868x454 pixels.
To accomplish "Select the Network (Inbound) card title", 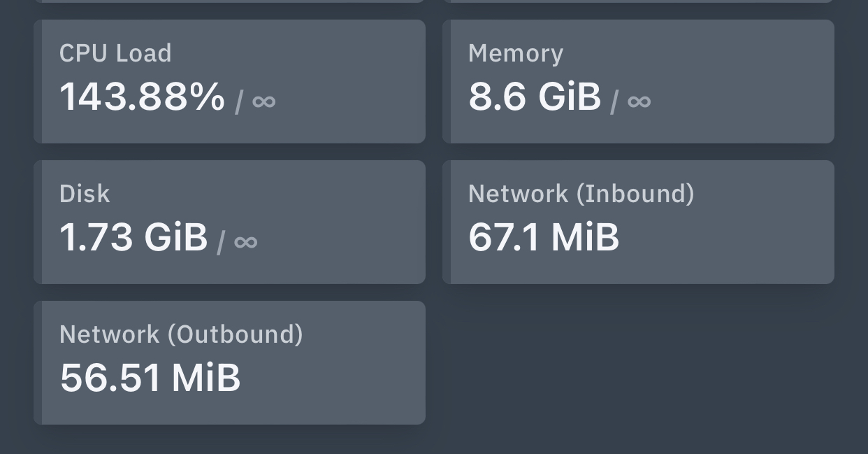I will click(581, 194).
